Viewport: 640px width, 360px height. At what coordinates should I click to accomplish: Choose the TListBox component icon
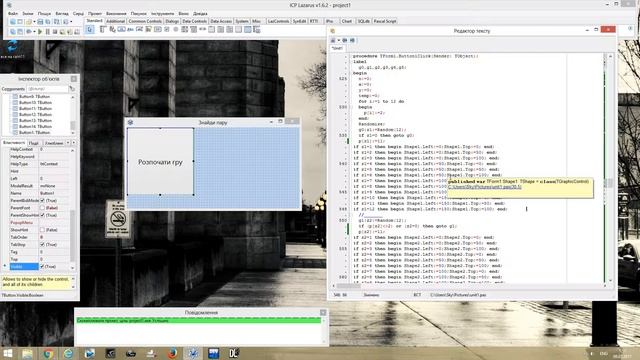click(184, 29)
